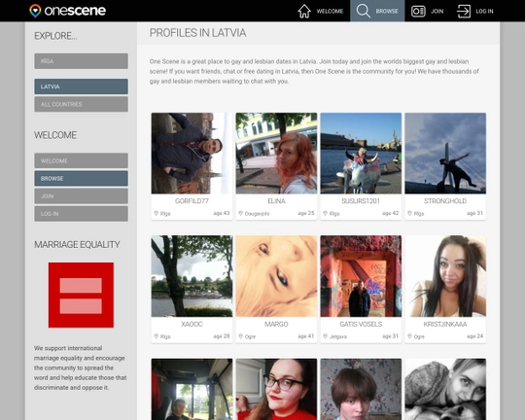Click the 'EXPLORE...' heading
The height and width of the screenshot is (420, 525).
coord(55,36)
